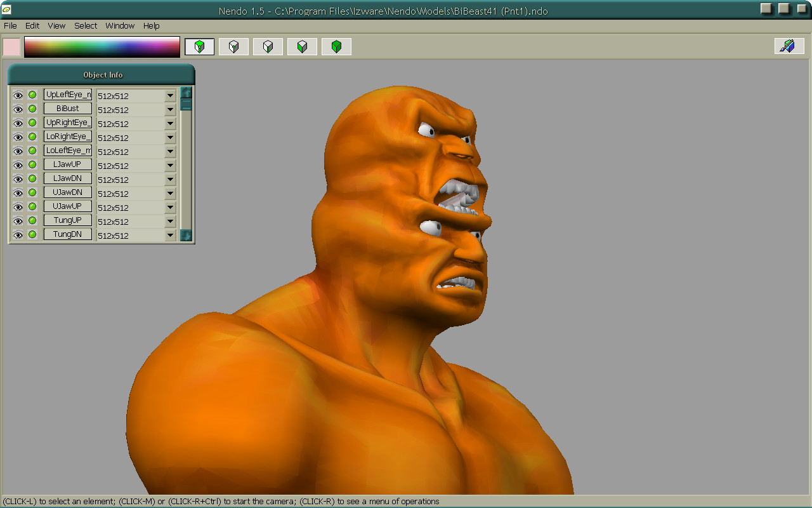The height and width of the screenshot is (508, 812).
Task: Hide the UJawUP object
Action: click(x=18, y=207)
